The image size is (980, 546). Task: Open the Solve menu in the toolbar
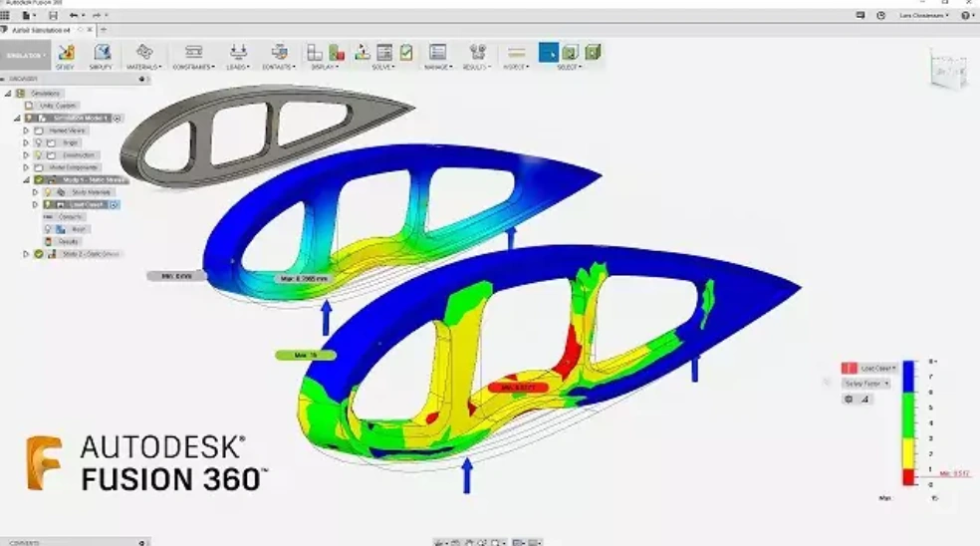point(384,67)
